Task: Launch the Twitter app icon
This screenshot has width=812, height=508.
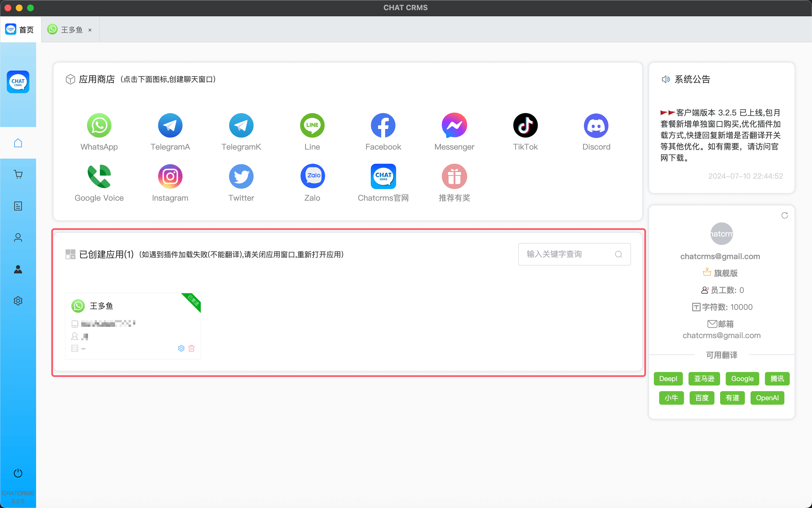Action: 241,176
